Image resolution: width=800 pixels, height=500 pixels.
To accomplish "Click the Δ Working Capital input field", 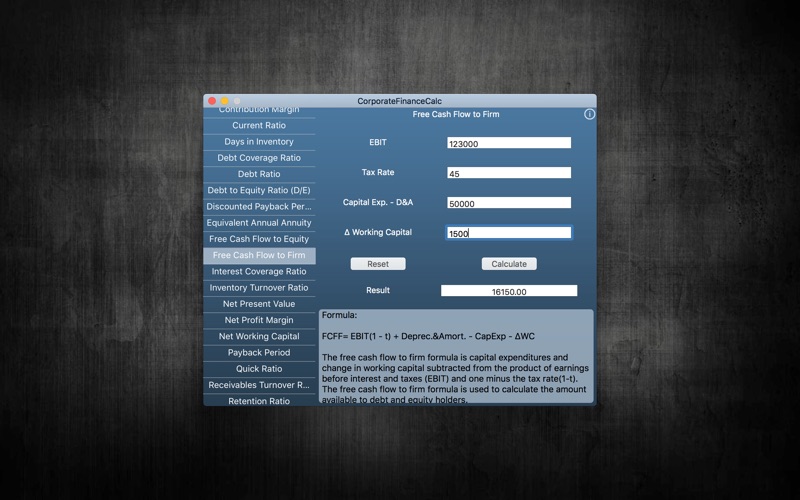I will (x=509, y=233).
